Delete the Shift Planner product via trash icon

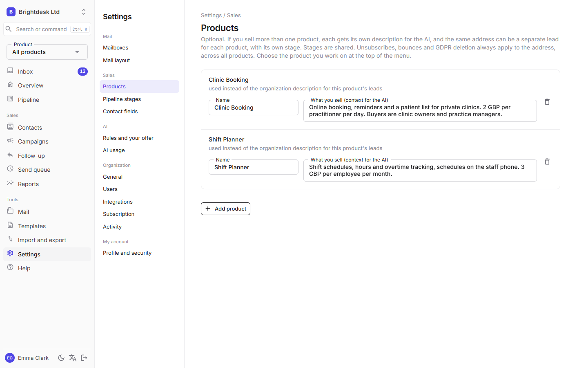coord(547,162)
